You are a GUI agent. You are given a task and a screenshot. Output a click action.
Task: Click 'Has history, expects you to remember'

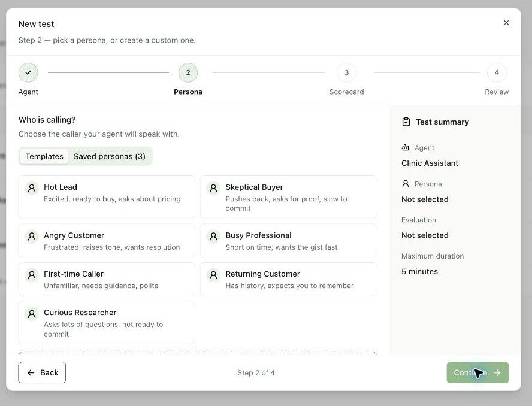point(289,286)
